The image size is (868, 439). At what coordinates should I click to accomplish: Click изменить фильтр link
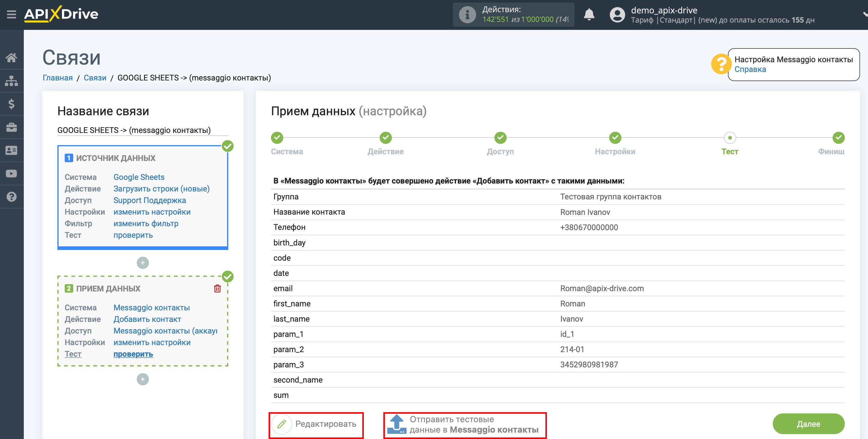(146, 223)
